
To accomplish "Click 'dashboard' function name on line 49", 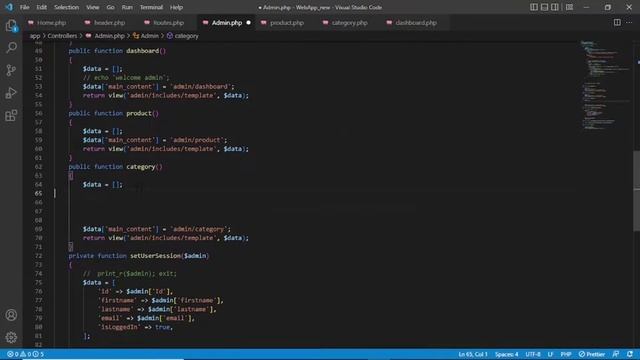I will (x=142, y=51).
